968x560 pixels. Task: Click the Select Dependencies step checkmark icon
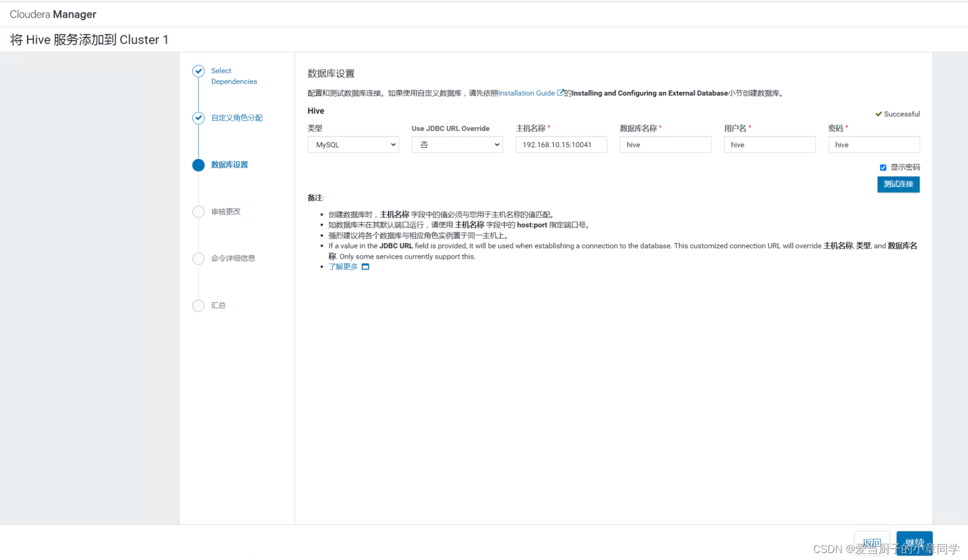(x=198, y=71)
